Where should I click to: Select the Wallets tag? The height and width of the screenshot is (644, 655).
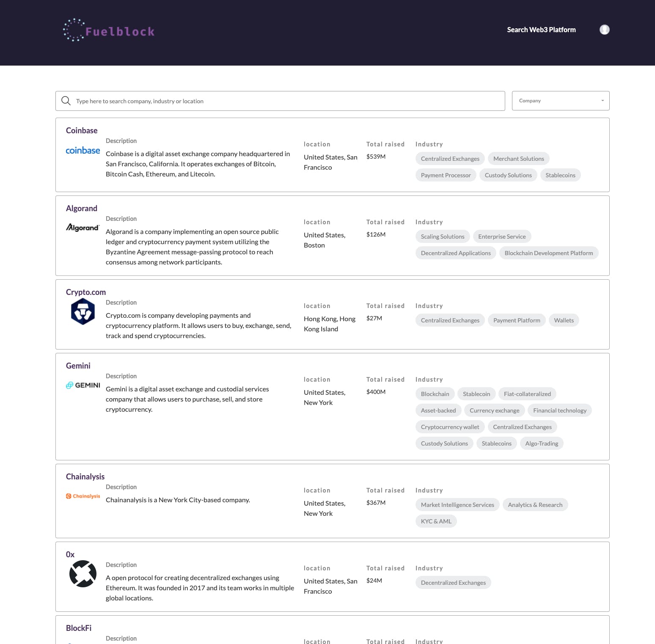pos(564,320)
